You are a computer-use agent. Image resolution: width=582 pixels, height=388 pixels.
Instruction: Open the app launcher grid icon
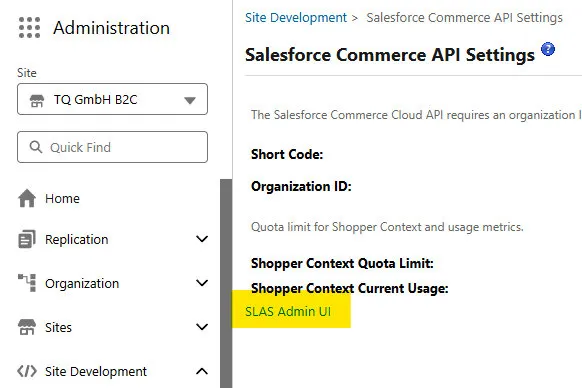click(x=29, y=27)
